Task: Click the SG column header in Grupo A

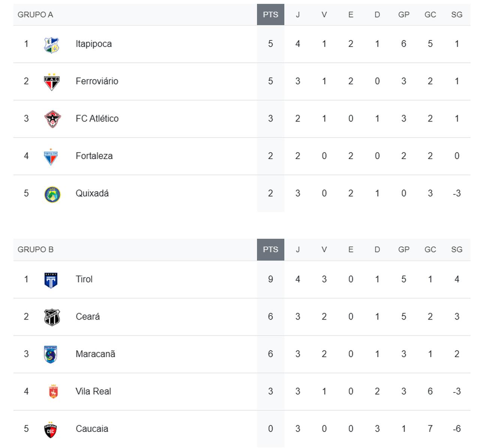Action: pyautogui.click(x=456, y=15)
